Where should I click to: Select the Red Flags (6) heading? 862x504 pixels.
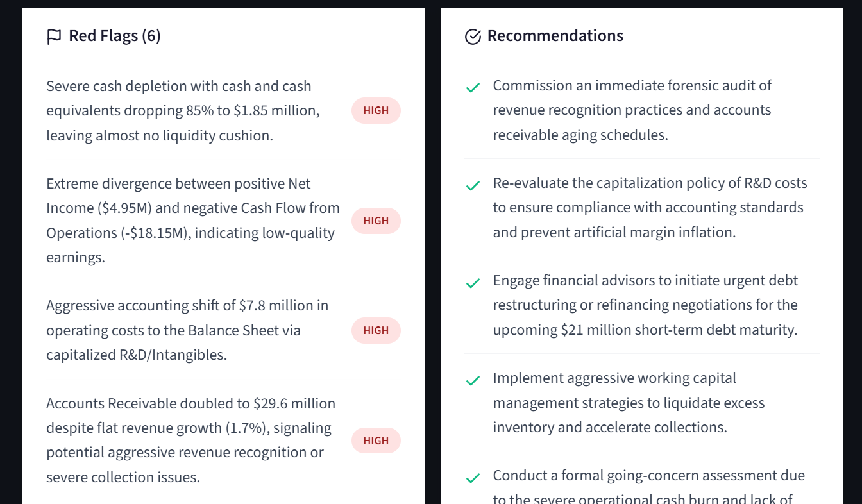coord(115,36)
